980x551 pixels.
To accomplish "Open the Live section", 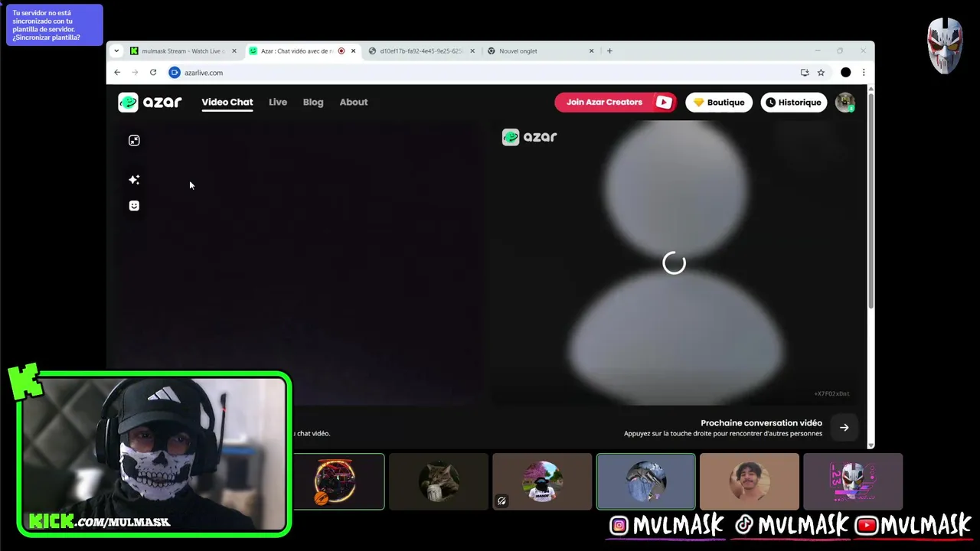I will pos(278,102).
